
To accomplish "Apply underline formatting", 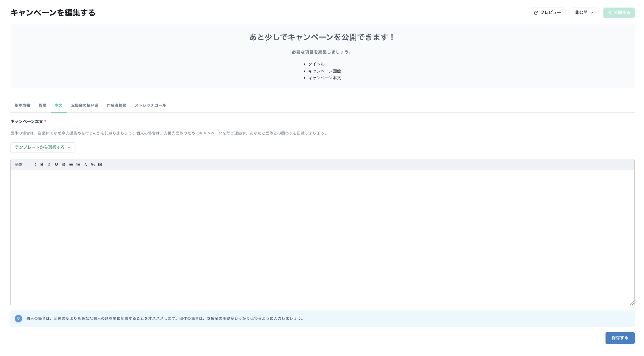I will (x=56, y=164).
